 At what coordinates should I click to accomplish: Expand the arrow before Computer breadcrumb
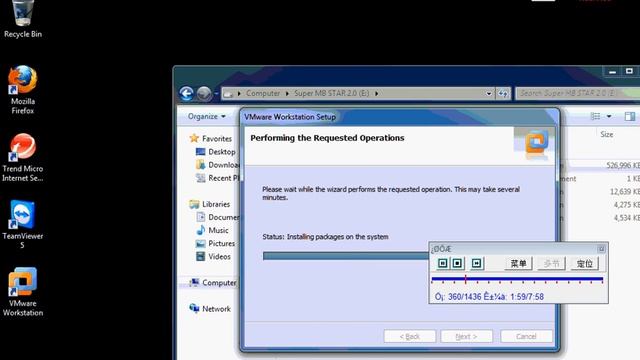tap(239, 93)
